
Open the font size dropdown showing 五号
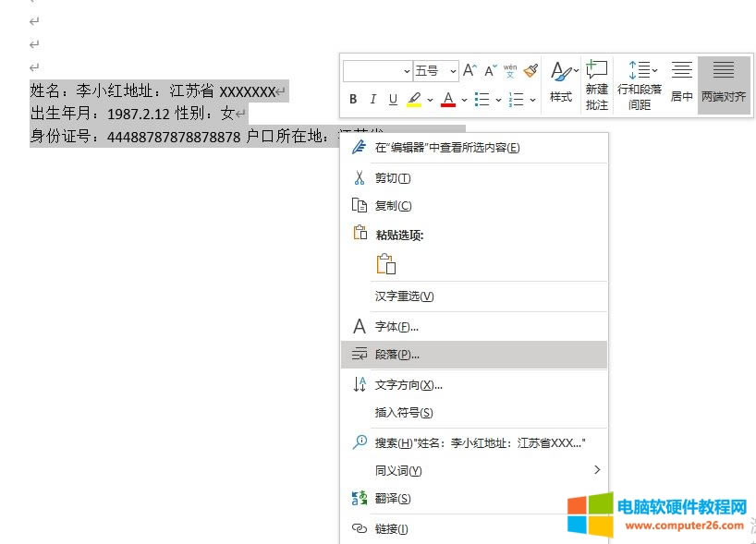pyautogui.click(x=435, y=71)
